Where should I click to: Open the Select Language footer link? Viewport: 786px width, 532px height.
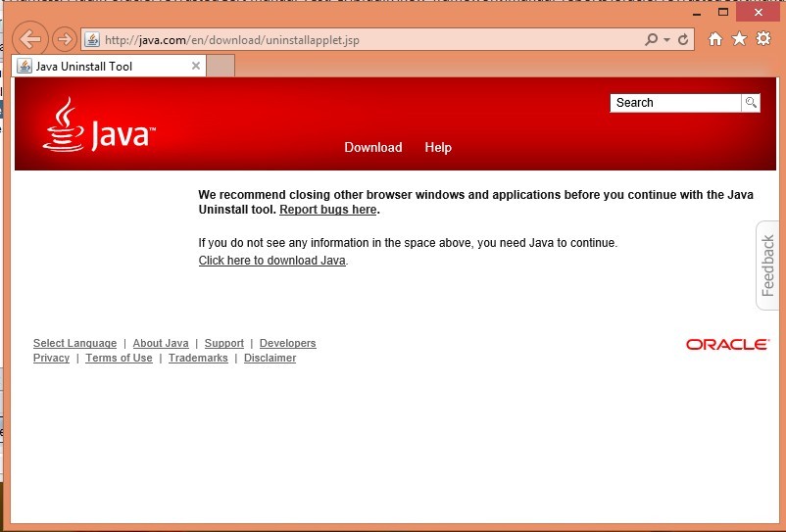point(74,344)
